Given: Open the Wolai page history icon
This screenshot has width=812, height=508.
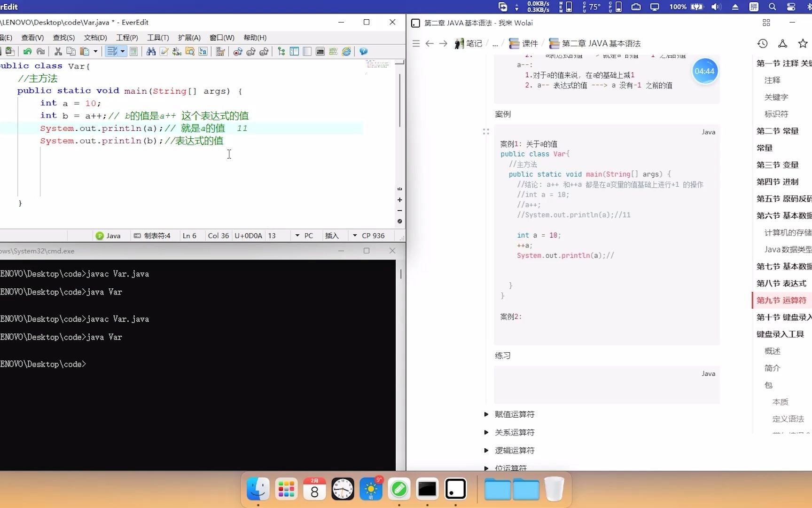Looking at the screenshot, I should (762, 43).
